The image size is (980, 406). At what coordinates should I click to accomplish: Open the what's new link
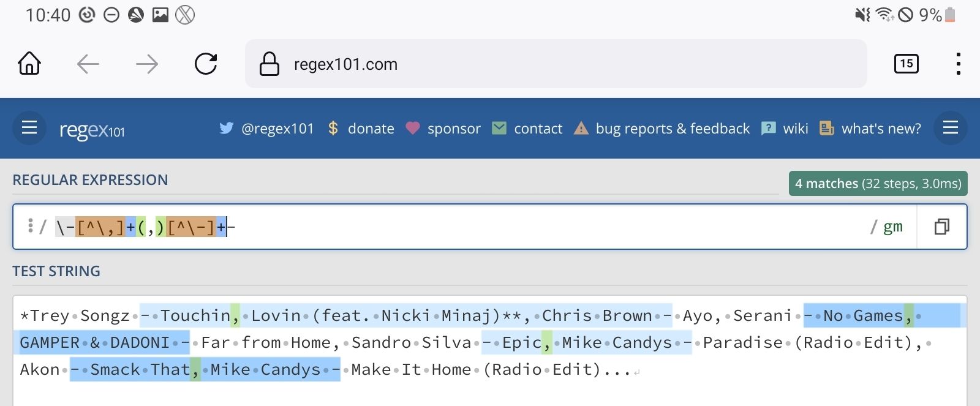point(881,129)
